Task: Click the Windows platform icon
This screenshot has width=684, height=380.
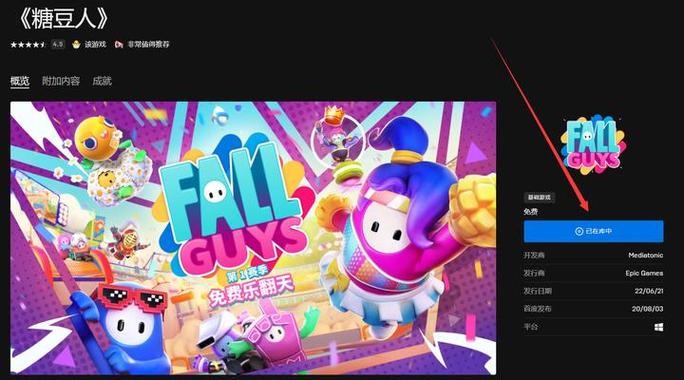Action: 659,327
